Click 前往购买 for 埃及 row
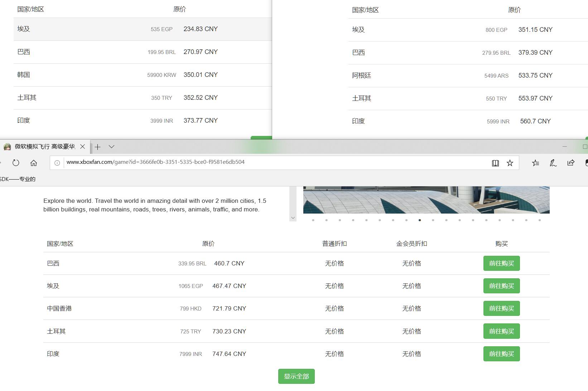The height and width of the screenshot is (391, 588). tap(501, 286)
